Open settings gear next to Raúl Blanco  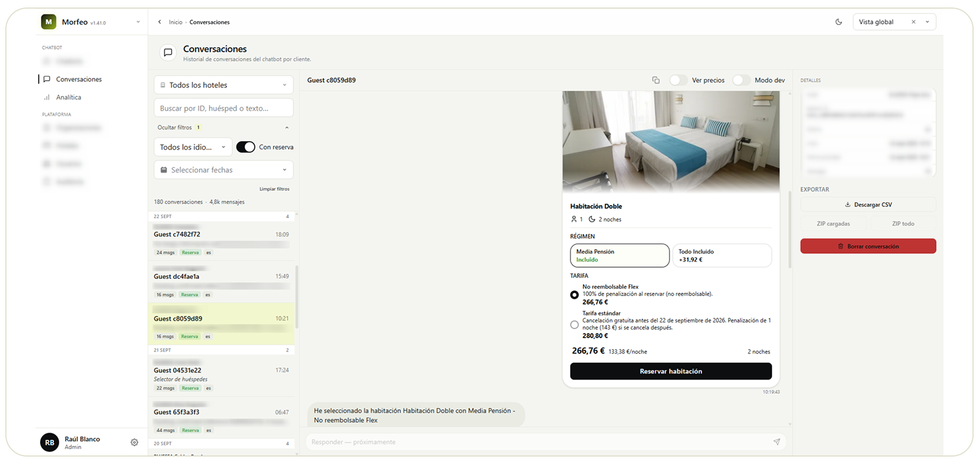[x=134, y=443]
